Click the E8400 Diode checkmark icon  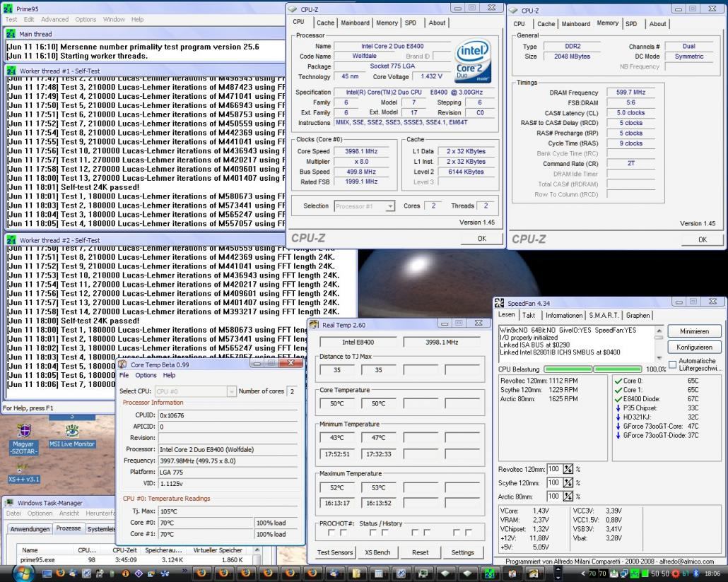pos(618,399)
